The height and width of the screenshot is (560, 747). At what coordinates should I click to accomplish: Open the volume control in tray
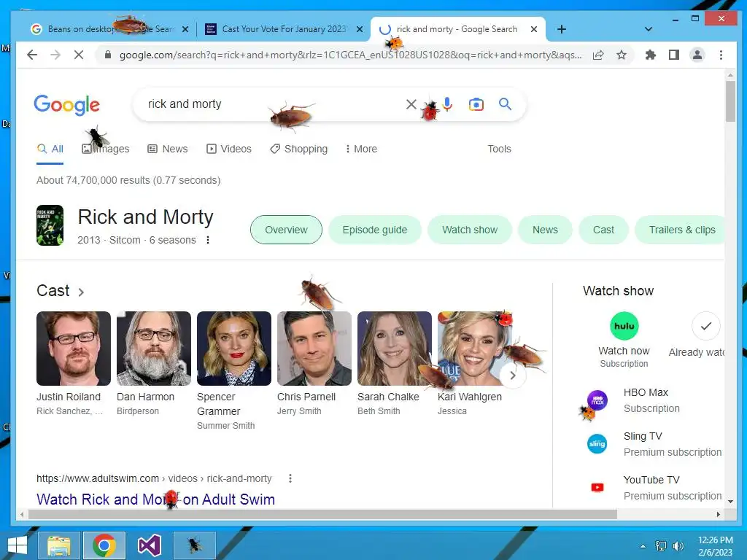click(678, 546)
